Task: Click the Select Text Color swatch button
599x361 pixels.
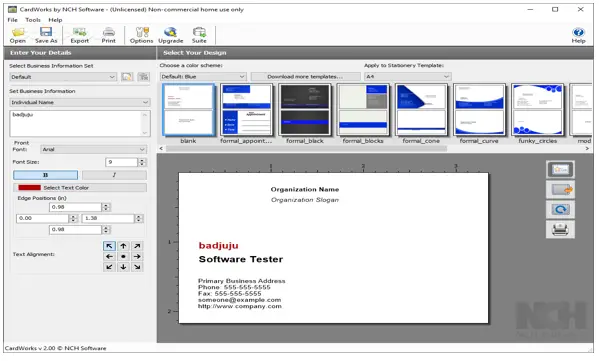Action: click(x=80, y=188)
